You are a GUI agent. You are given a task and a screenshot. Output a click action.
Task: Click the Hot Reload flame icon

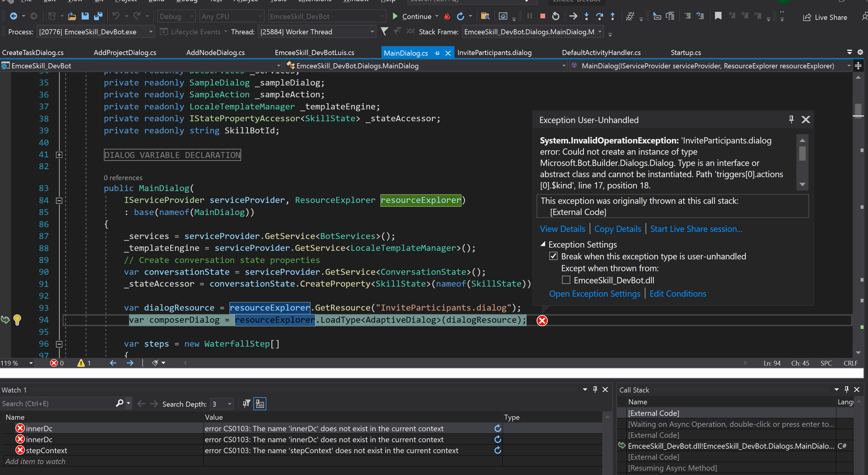pyautogui.click(x=447, y=16)
